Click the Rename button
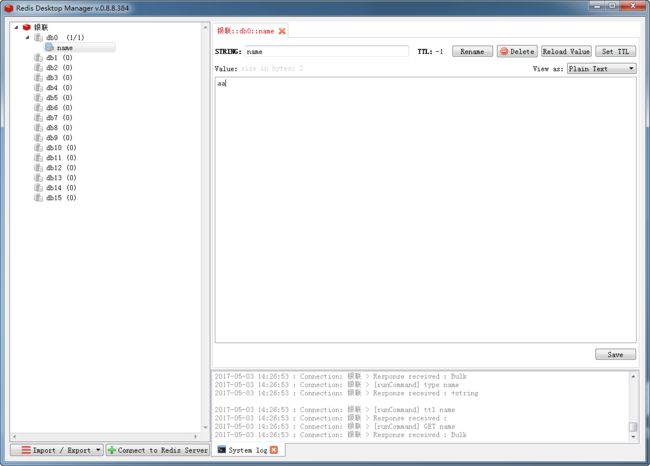This screenshot has width=650, height=466. (x=472, y=51)
